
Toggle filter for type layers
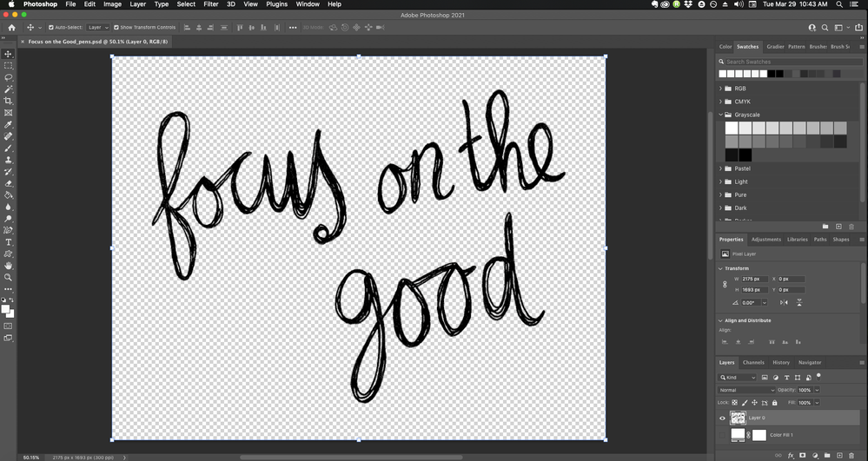pos(786,378)
